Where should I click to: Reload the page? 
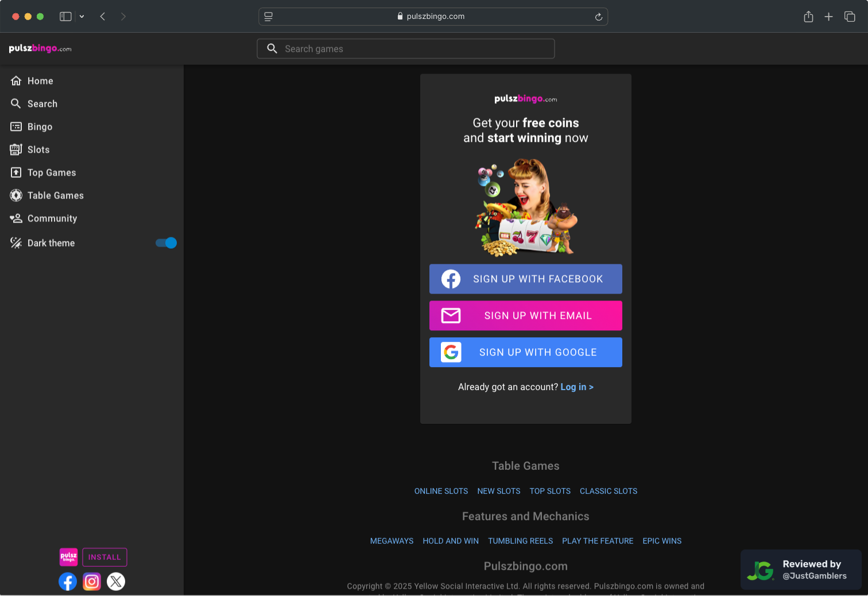coord(598,17)
